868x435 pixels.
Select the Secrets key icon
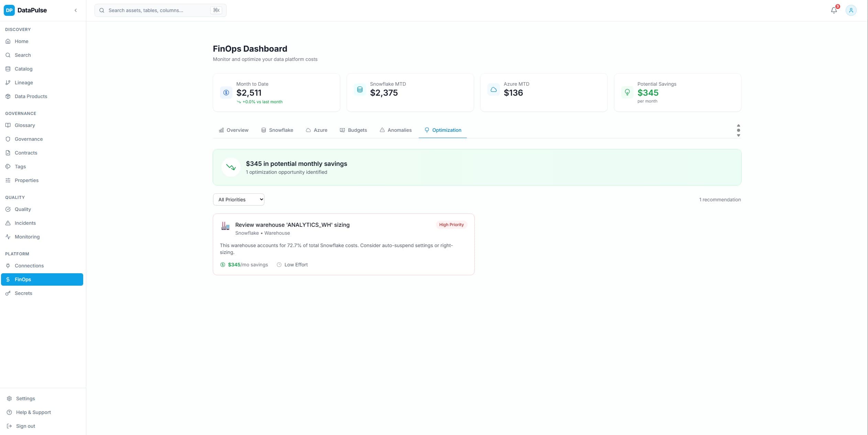pos(8,293)
